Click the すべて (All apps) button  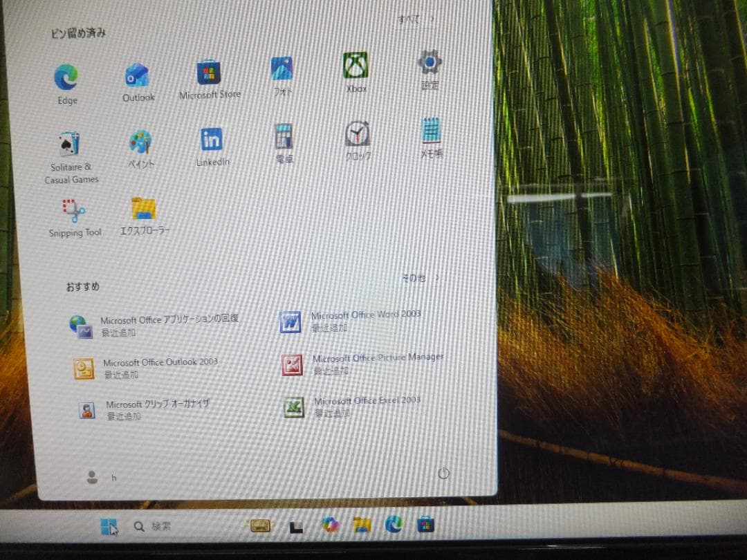coord(416,19)
